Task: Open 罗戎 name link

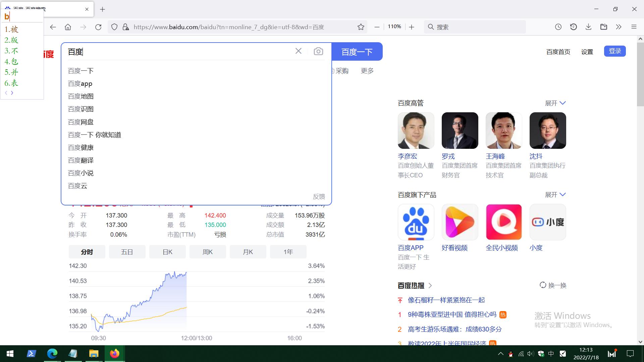Action: (448, 157)
